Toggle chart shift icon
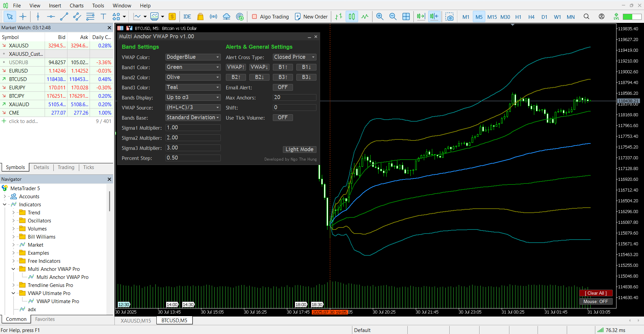Viewport: 644px width, 334px height. point(434,16)
